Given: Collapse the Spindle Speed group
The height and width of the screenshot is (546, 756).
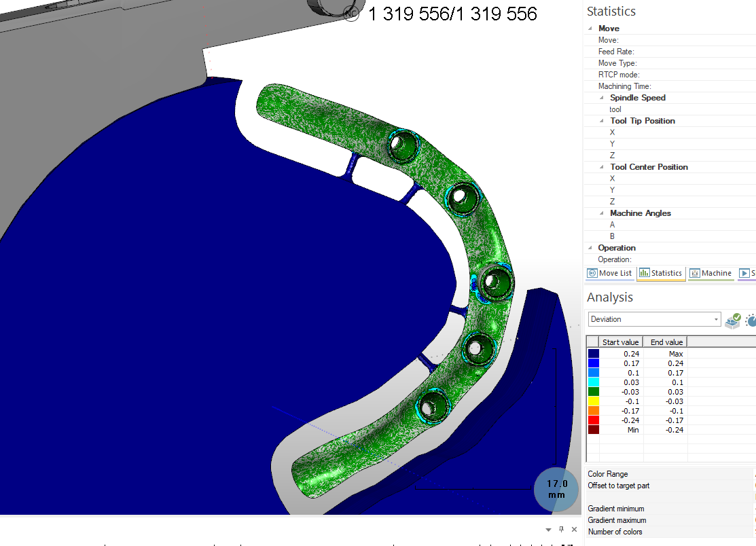Looking at the screenshot, I should tap(601, 98).
